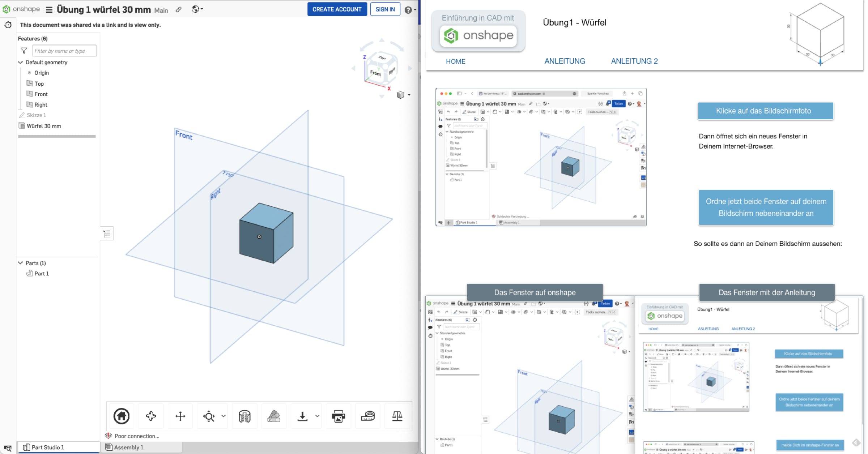
Task: Open ANLEITUNG link in the tutorial page
Action: pyautogui.click(x=565, y=61)
